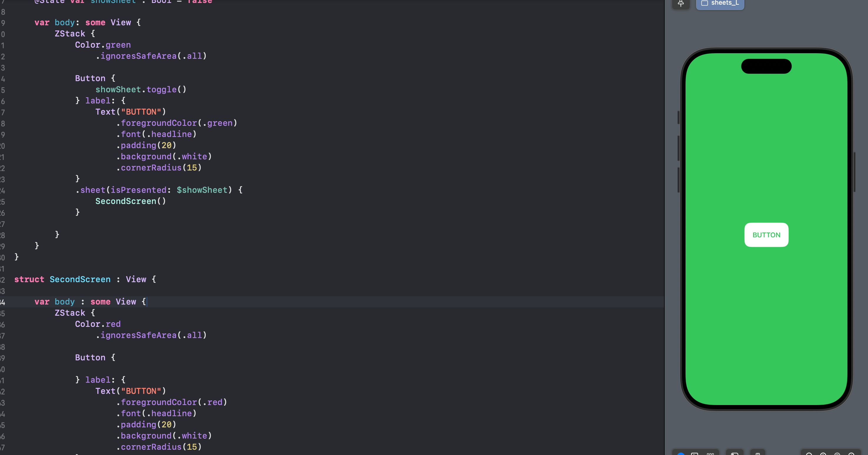Open Device Settings for the canvas

coord(735,453)
